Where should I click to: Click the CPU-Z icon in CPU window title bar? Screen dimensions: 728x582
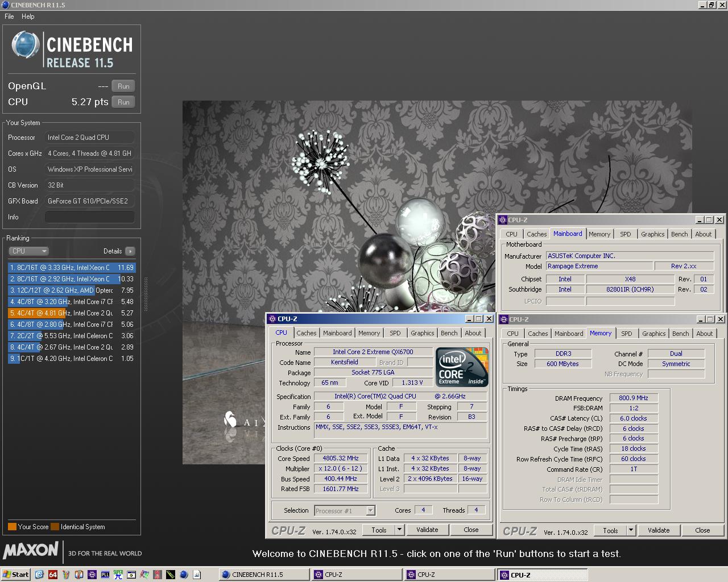click(272, 319)
